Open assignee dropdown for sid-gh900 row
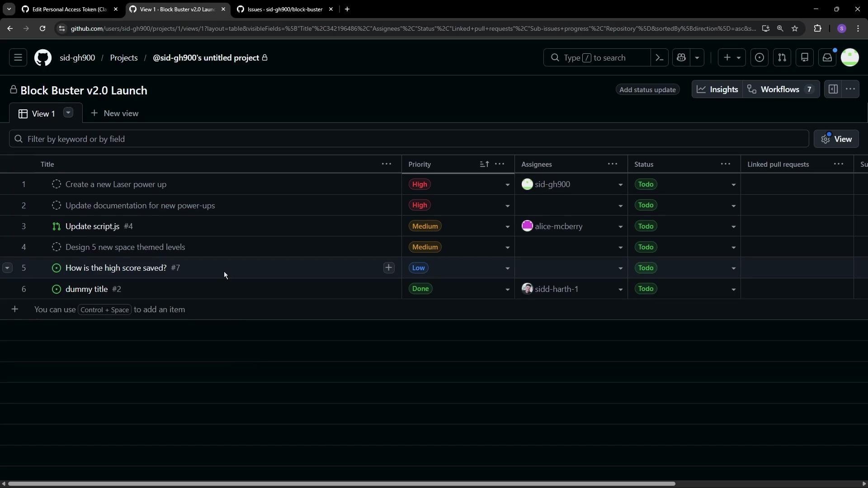The image size is (868, 488). [620, 185]
